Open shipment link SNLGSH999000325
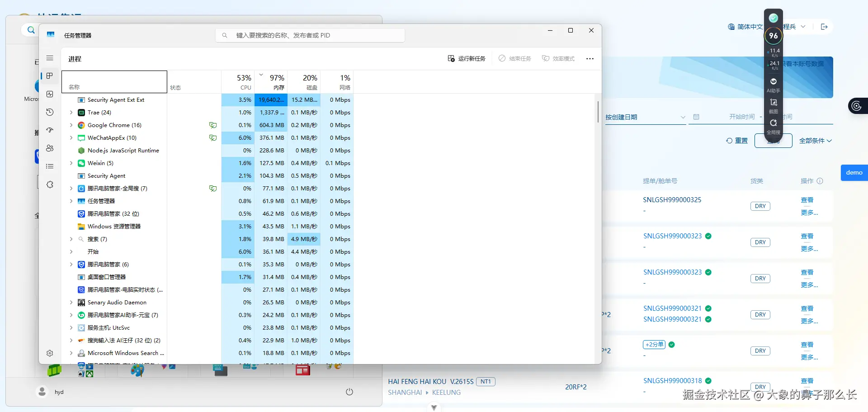 (x=672, y=199)
